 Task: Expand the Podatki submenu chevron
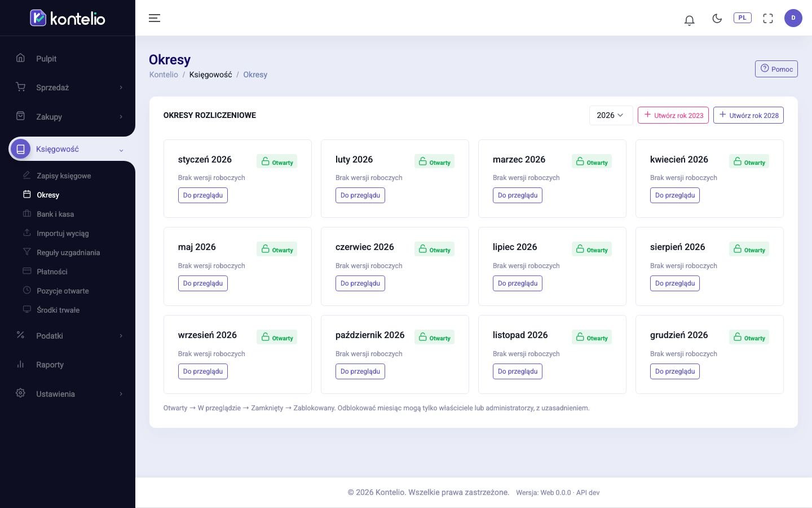click(x=121, y=336)
